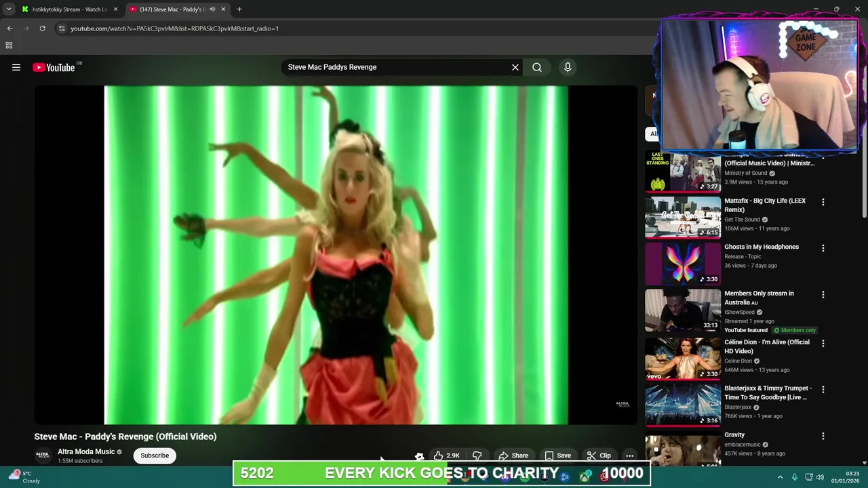This screenshot has width=868, height=488.
Task: Show hidden system tray icons
Action: click(x=780, y=477)
